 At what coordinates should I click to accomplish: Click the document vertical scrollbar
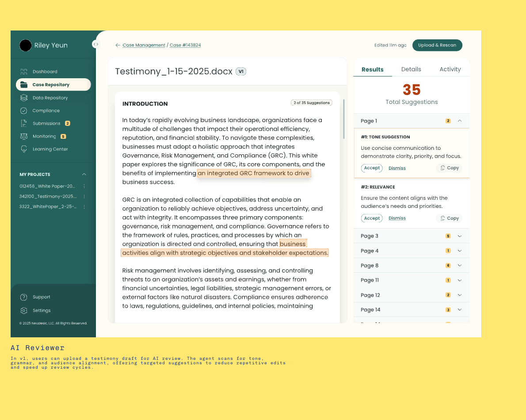point(343,119)
